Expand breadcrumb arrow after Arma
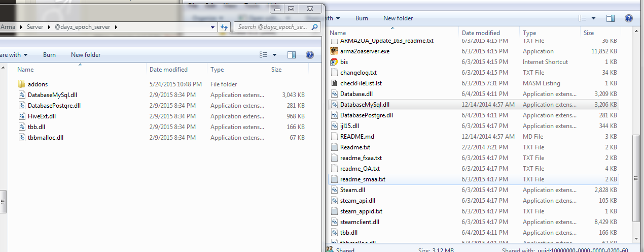 pos(21,26)
